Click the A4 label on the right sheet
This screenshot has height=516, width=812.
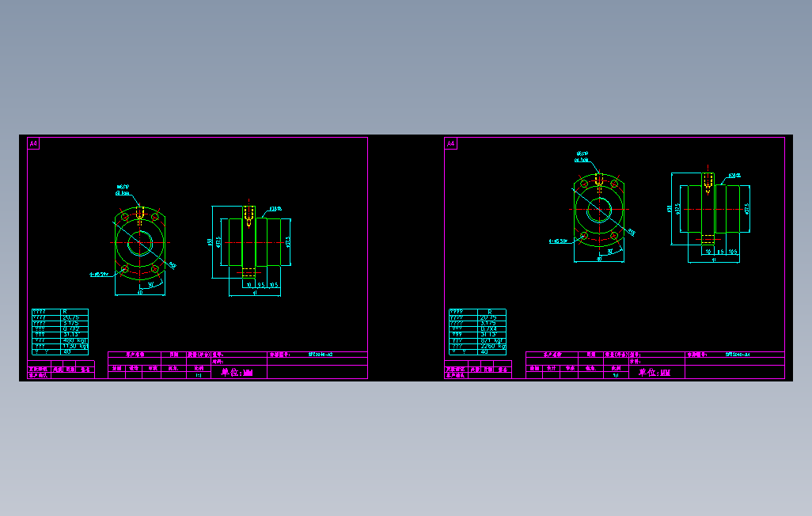[x=450, y=143]
